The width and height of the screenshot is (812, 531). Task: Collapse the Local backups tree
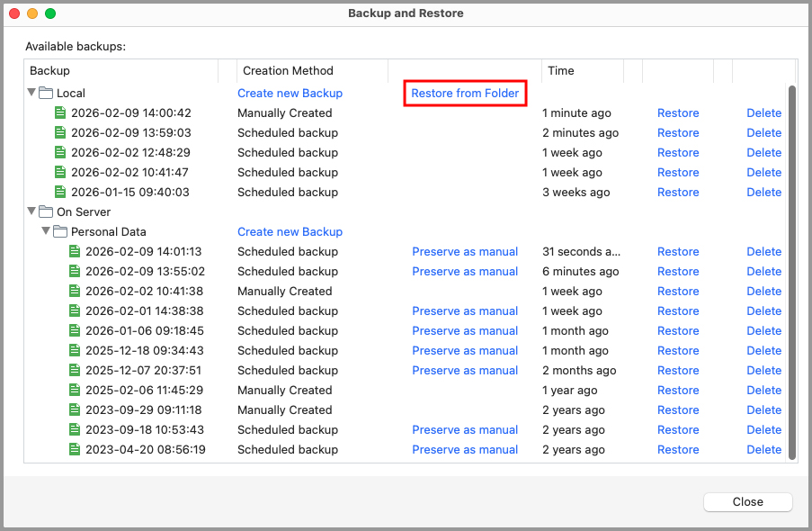coord(32,93)
